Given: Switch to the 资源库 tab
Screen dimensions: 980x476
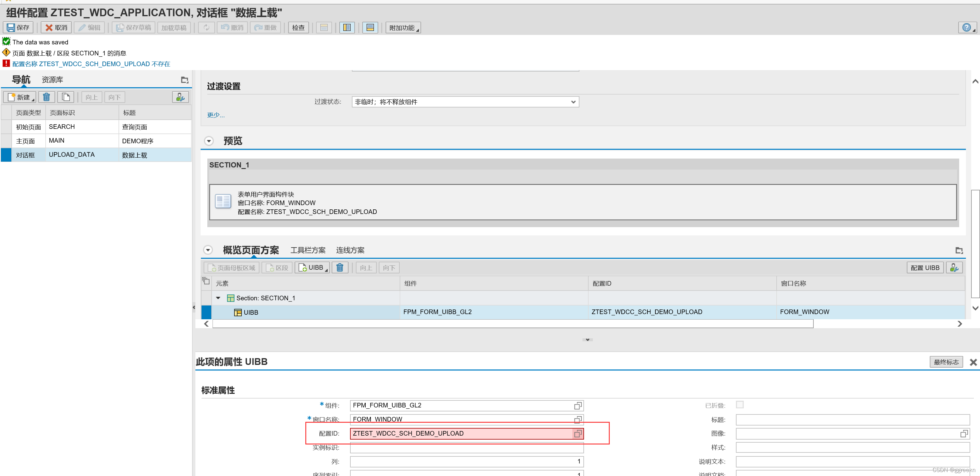Looking at the screenshot, I should [x=52, y=80].
